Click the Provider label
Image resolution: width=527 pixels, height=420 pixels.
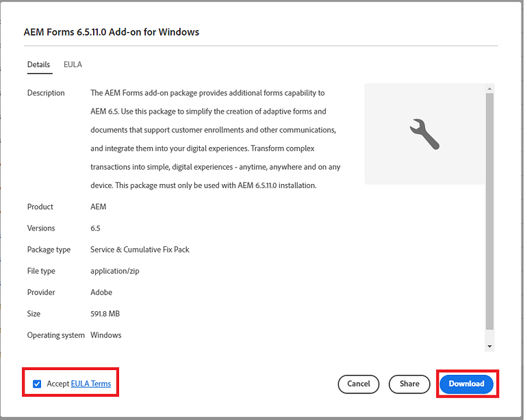(x=41, y=292)
